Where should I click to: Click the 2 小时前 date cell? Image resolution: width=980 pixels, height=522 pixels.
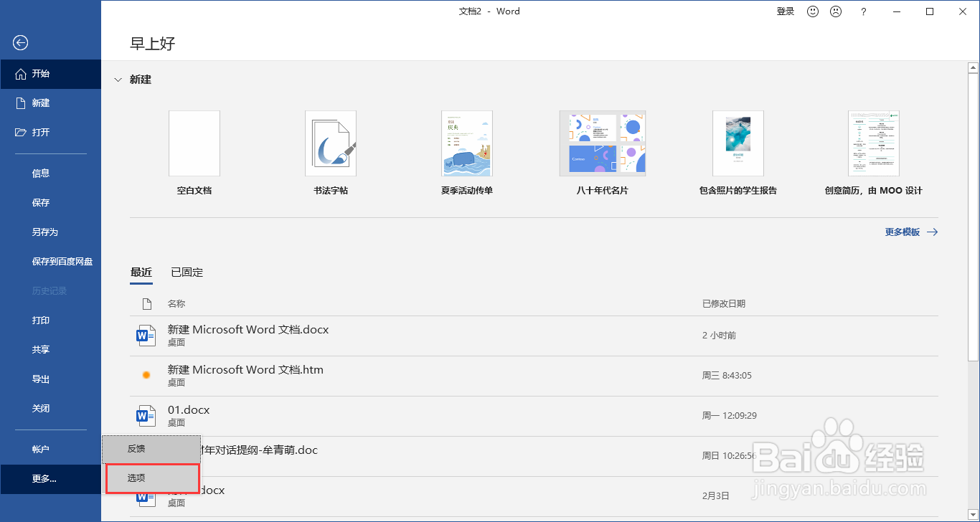pos(719,336)
